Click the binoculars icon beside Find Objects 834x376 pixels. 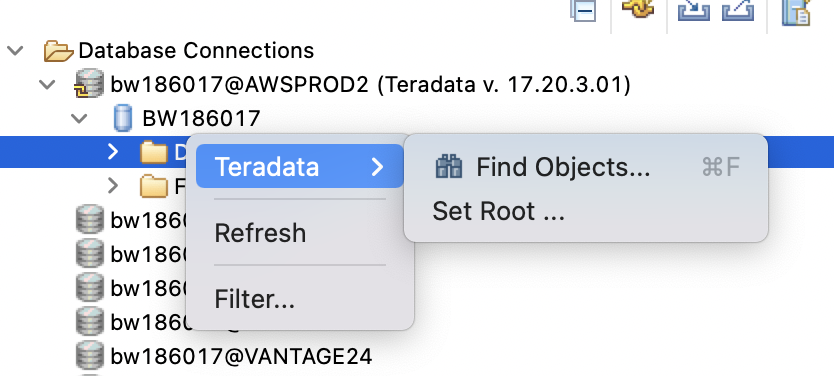coord(449,166)
